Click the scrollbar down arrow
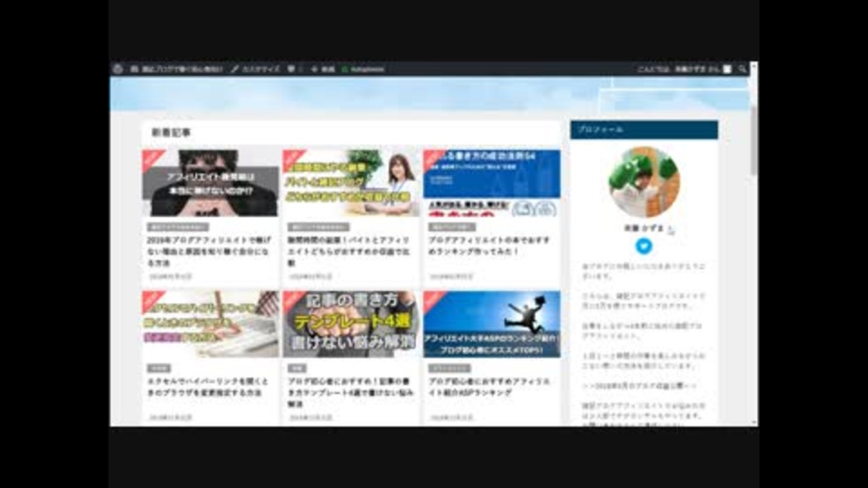This screenshot has height=488, width=868. (753, 423)
